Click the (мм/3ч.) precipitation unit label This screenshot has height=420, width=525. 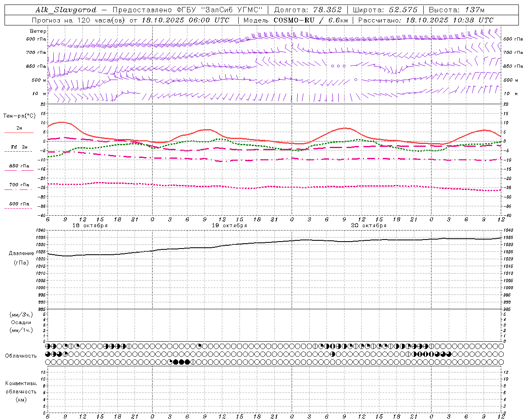pyautogui.click(x=21, y=315)
